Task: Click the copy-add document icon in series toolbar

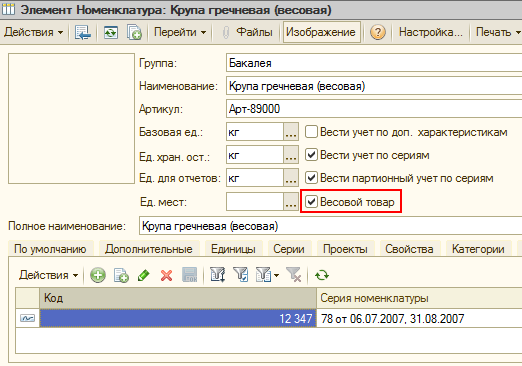Action: tap(121, 275)
